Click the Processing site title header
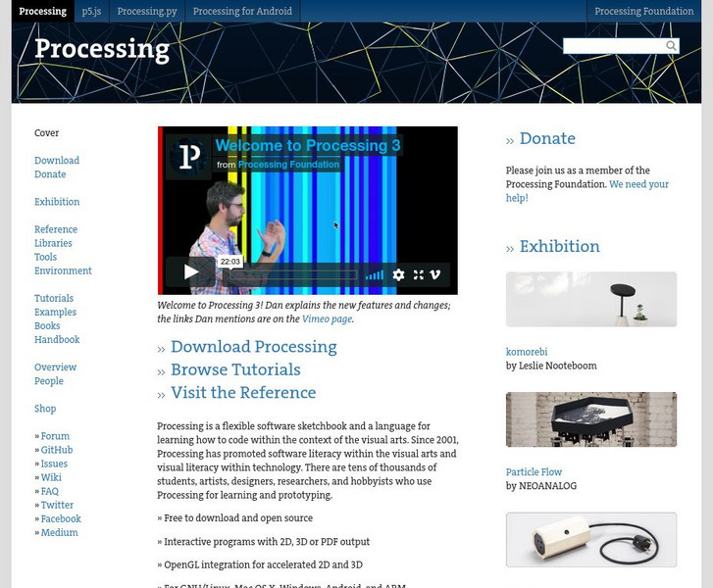Image resolution: width=713 pixels, height=588 pixels. click(x=102, y=49)
